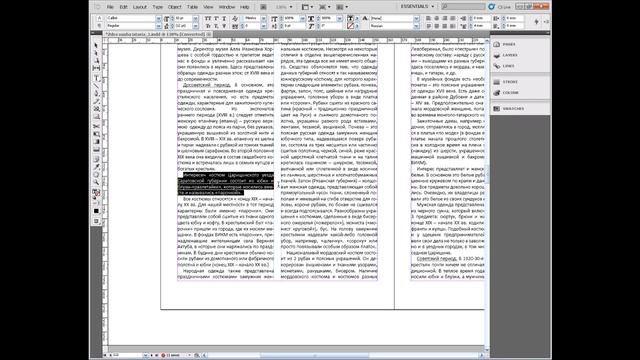Screen dimensions: 640x360
Task: Select the Gradient Swatch tool
Action: pyautogui.click(x=96, y=142)
